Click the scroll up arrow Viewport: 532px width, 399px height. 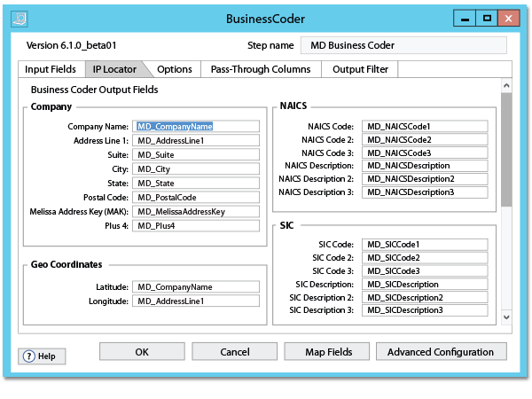click(506, 85)
